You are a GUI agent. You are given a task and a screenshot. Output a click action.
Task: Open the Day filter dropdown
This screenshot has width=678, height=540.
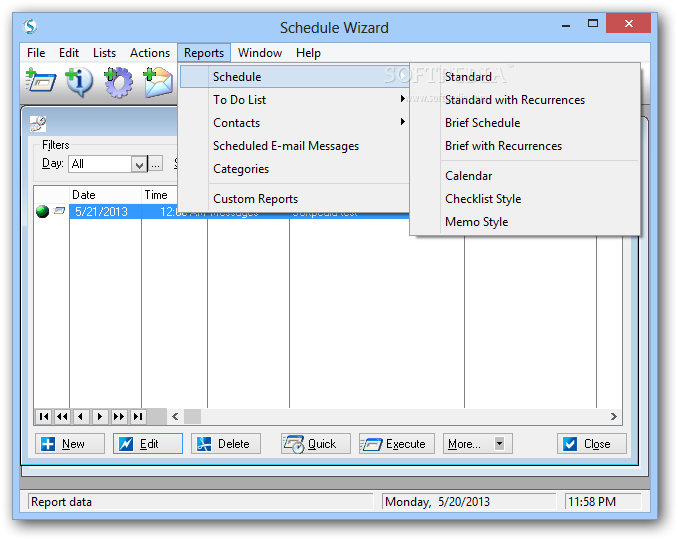(x=139, y=164)
